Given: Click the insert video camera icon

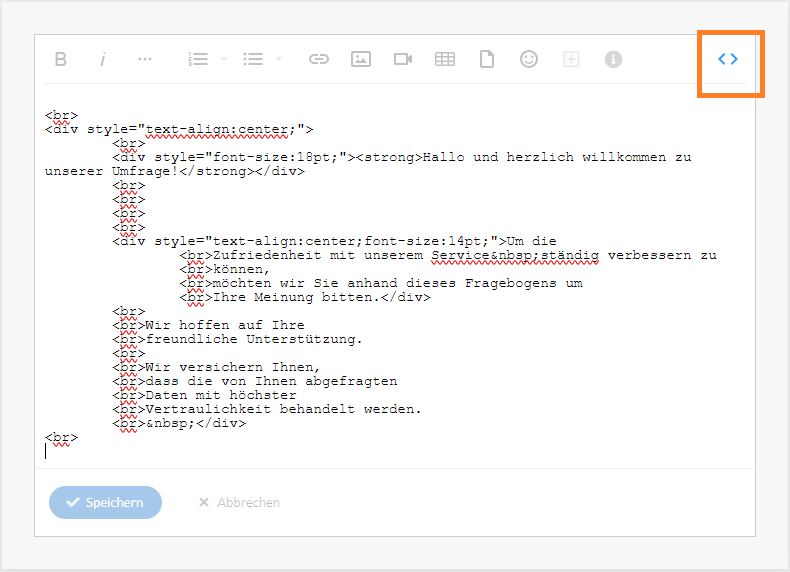Looking at the screenshot, I should (403, 59).
